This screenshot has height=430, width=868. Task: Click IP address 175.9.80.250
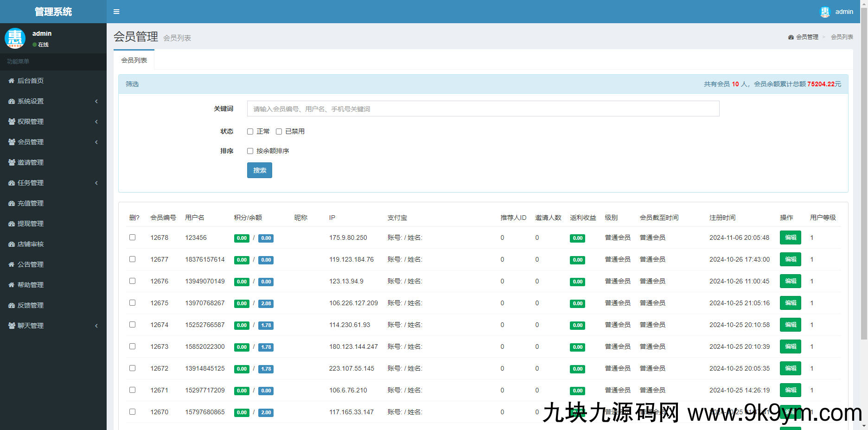coord(348,237)
